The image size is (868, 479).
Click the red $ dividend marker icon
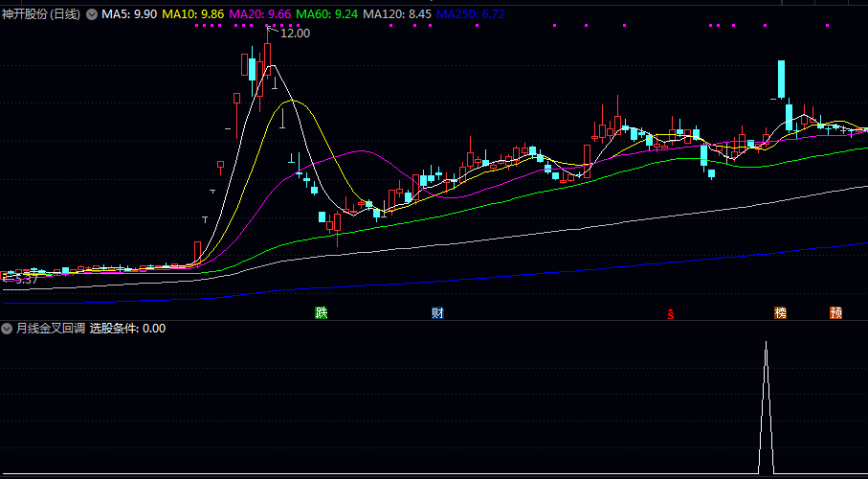click(672, 313)
